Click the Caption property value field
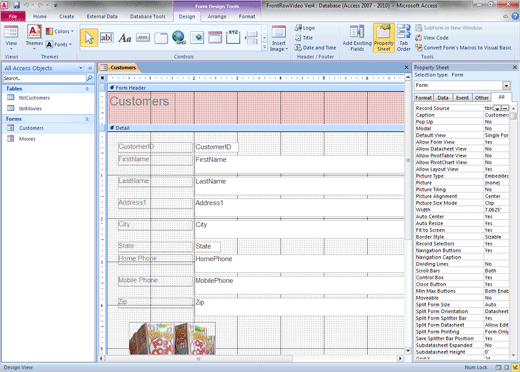The image size is (520, 372). 496,115
